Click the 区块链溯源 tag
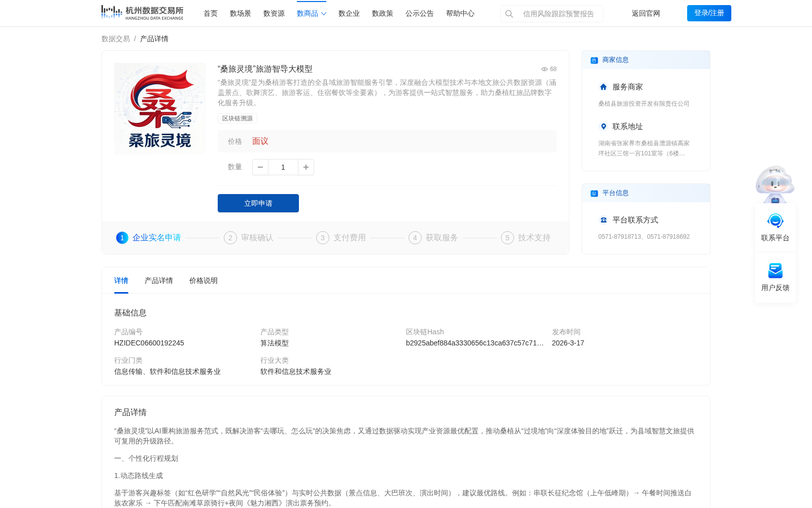The height and width of the screenshot is (508, 812). pyautogui.click(x=238, y=118)
